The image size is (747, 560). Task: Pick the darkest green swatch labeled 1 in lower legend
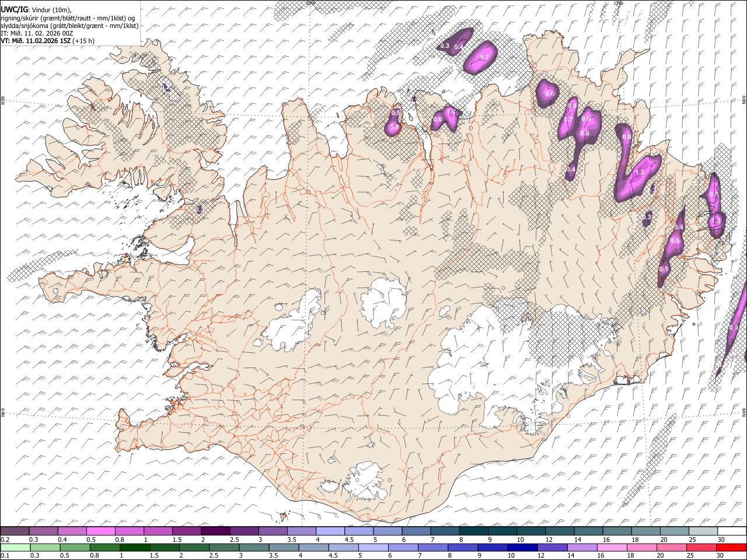coord(135,548)
